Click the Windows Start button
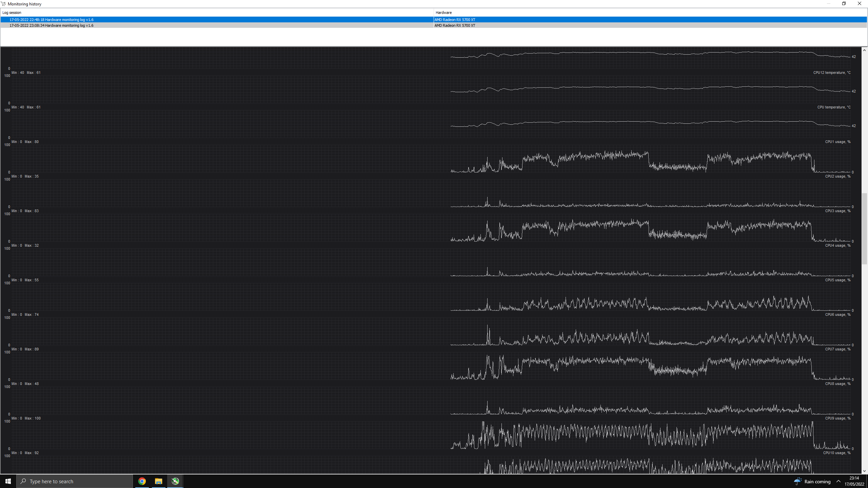The width and height of the screenshot is (868, 488). tap(8, 481)
